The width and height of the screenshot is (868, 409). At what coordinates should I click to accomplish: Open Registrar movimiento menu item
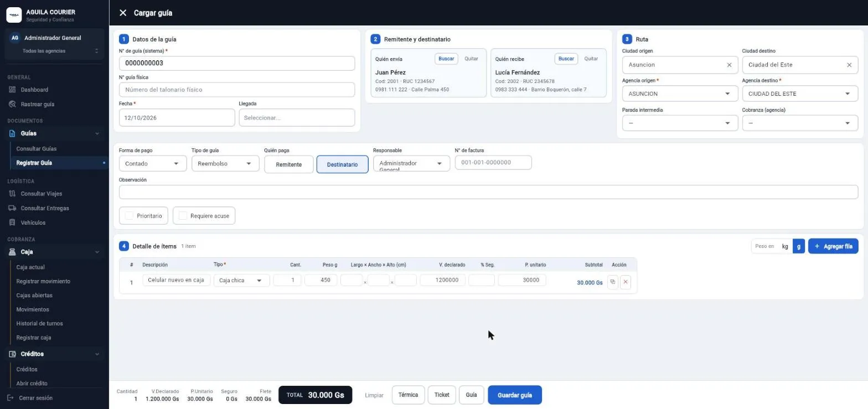click(43, 281)
